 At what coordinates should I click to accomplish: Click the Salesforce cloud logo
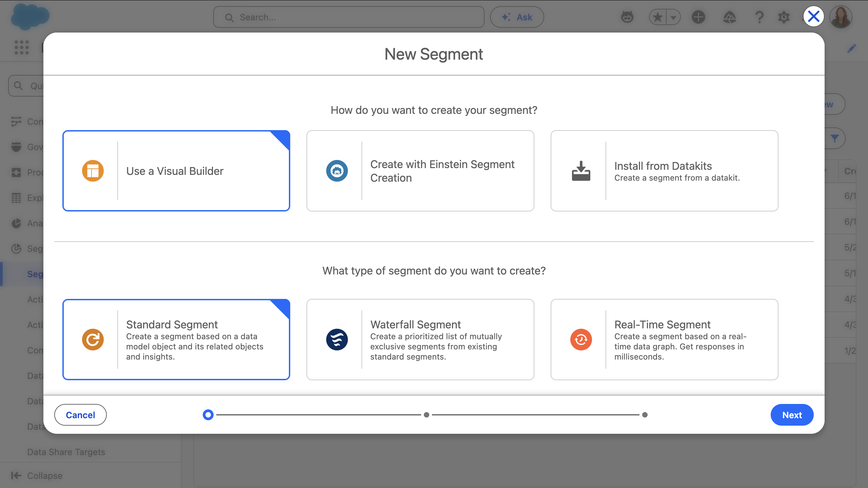coord(30,16)
